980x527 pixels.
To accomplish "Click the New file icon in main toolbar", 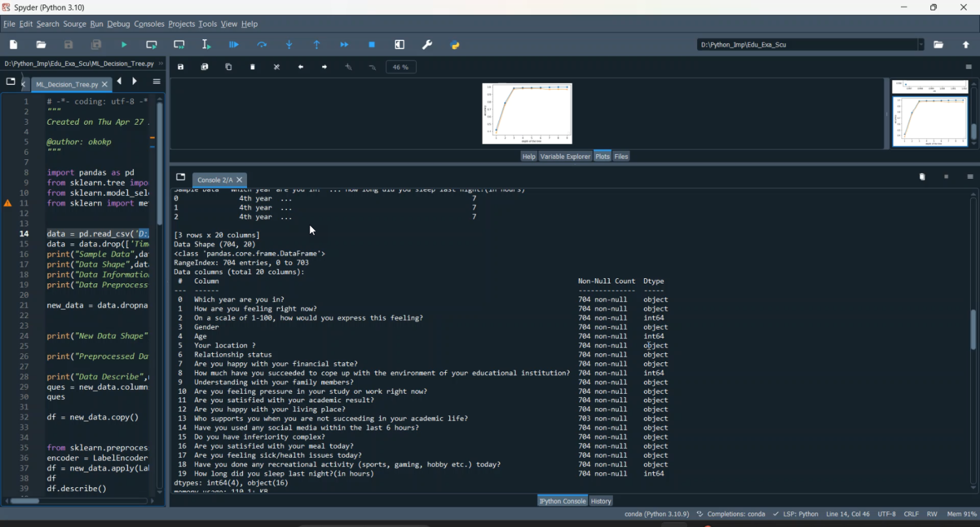I will [x=14, y=45].
